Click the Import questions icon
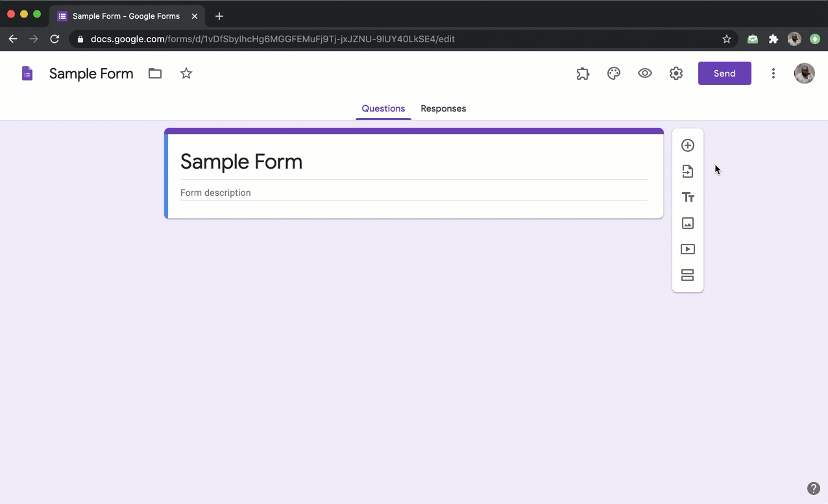Image resolution: width=828 pixels, height=504 pixels. click(x=688, y=171)
